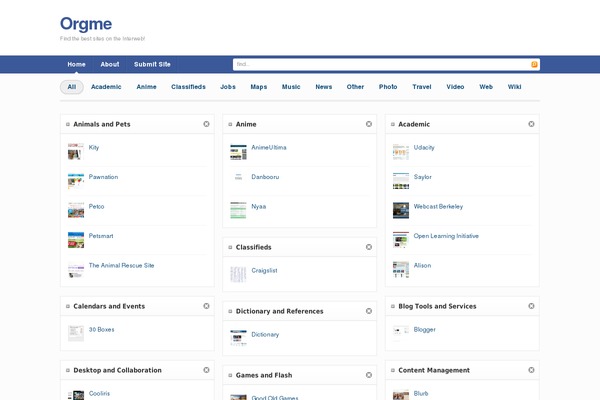Close the Anime panel
Screen dimensions: 600x400
[369, 124]
